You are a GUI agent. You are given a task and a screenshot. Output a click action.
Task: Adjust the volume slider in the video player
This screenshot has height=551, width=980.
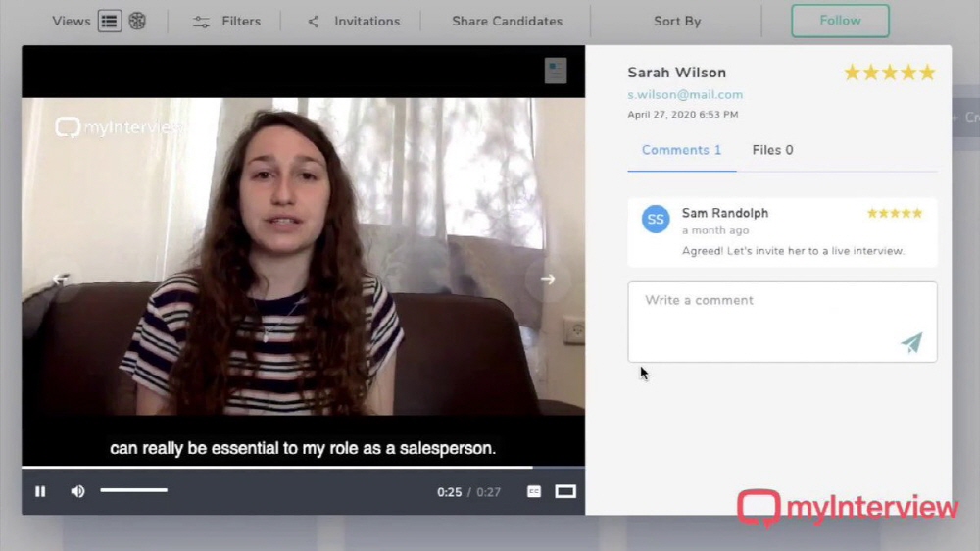(134, 490)
